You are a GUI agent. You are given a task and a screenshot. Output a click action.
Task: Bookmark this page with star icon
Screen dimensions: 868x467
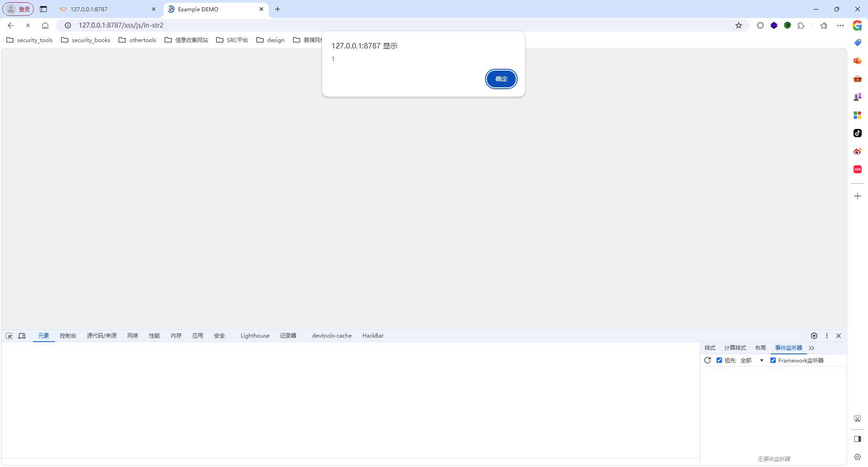tap(739, 25)
